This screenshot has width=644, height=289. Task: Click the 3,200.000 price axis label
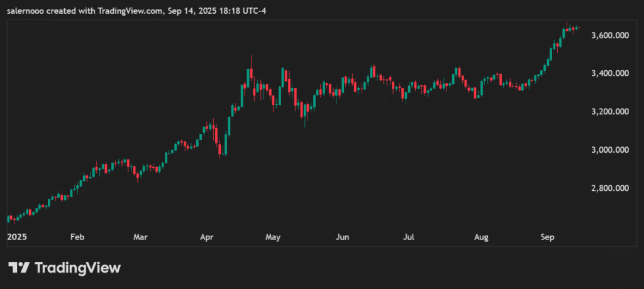pyautogui.click(x=609, y=112)
